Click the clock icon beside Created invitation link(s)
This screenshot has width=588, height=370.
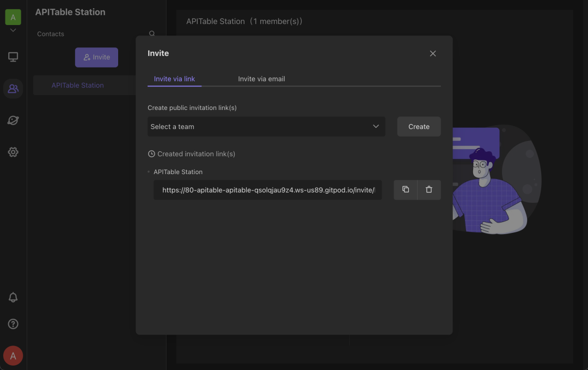pos(151,153)
